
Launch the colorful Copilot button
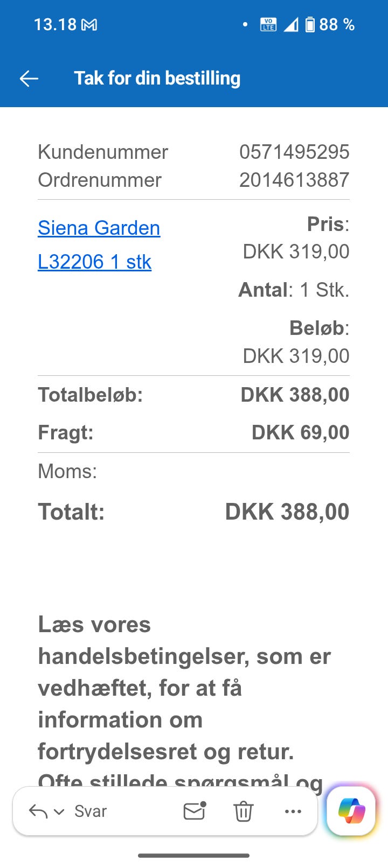click(x=351, y=811)
